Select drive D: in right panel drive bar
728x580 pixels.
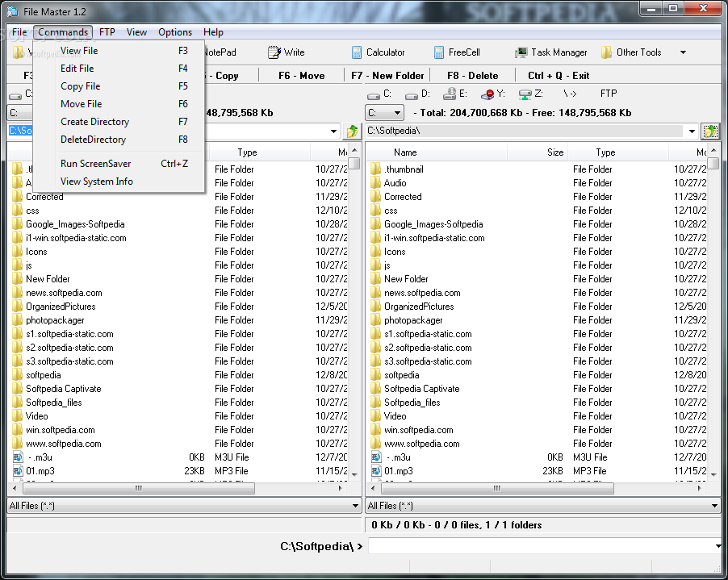coord(417,94)
